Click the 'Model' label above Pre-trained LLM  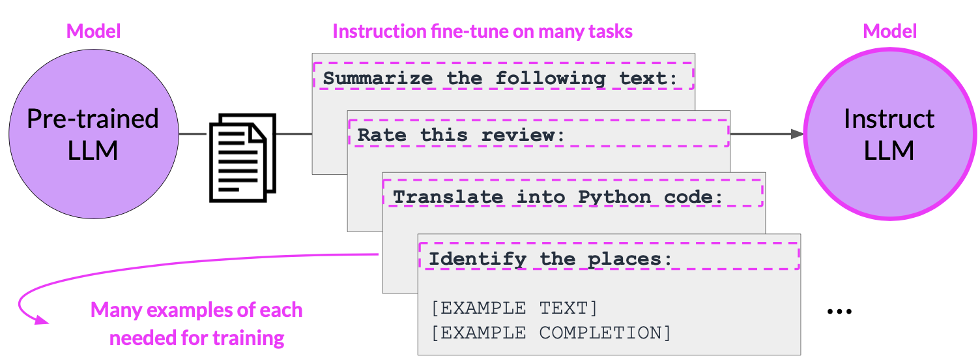coord(94,31)
